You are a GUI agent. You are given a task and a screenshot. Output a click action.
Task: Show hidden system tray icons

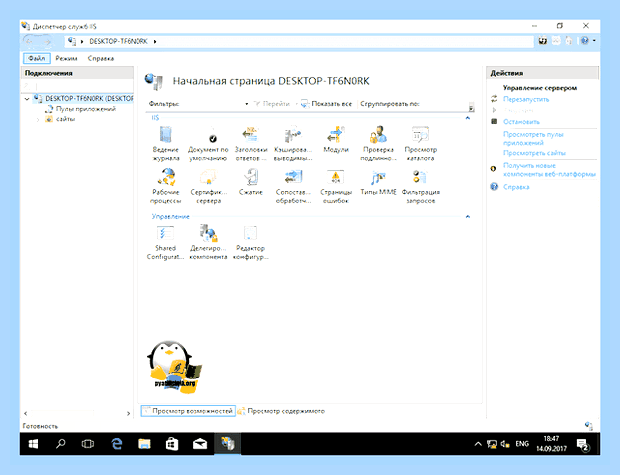coord(478,444)
